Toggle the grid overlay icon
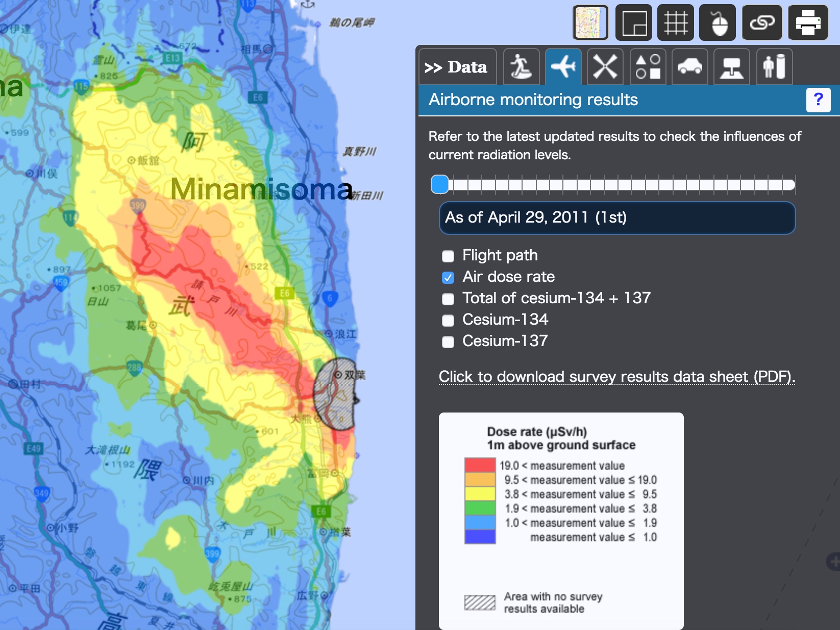Image resolution: width=840 pixels, height=630 pixels. point(676,23)
